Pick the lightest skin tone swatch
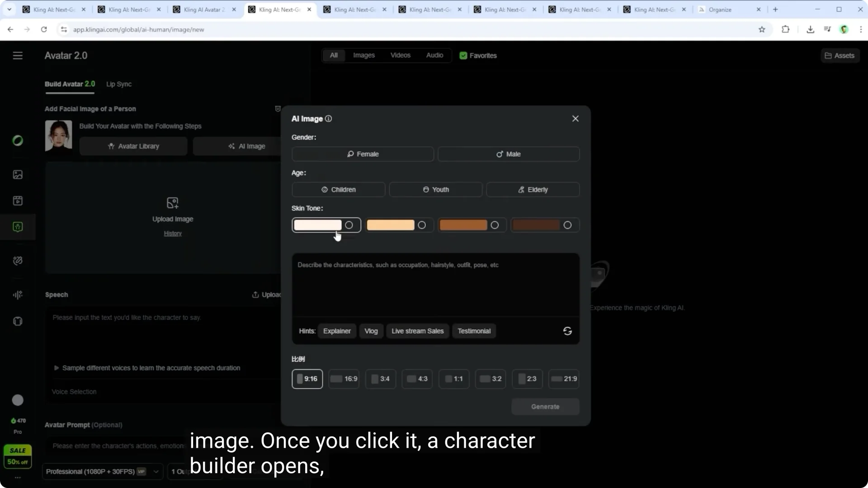This screenshot has height=488, width=868. pos(326,225)
